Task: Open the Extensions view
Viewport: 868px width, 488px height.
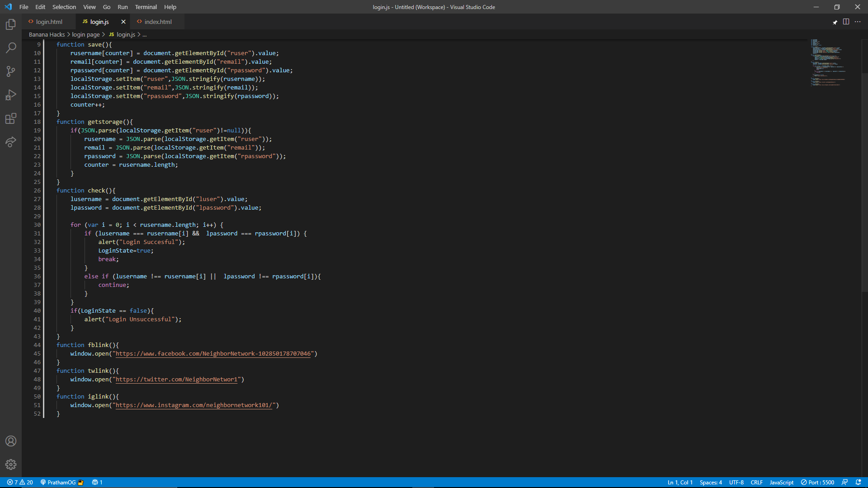Action: pos(11,118)
